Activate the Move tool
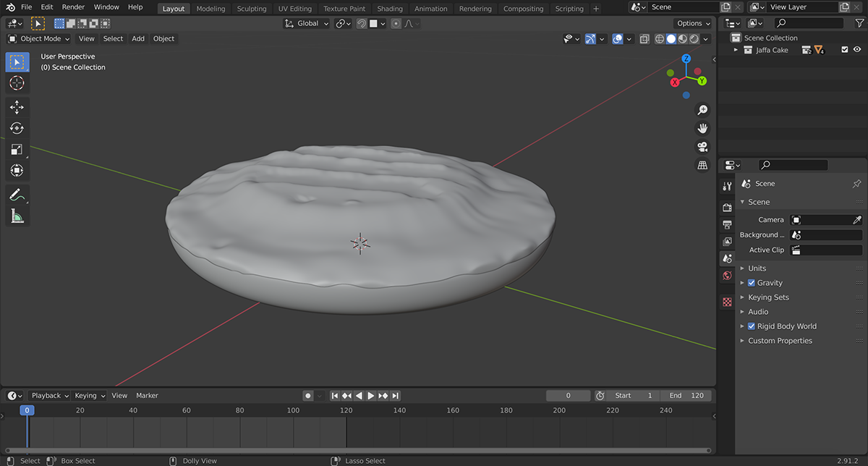This screenshot has height=466, width=868. (17, 107)
